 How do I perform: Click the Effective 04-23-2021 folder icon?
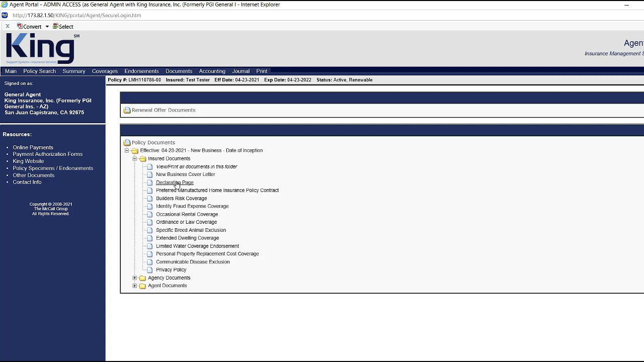135,151
